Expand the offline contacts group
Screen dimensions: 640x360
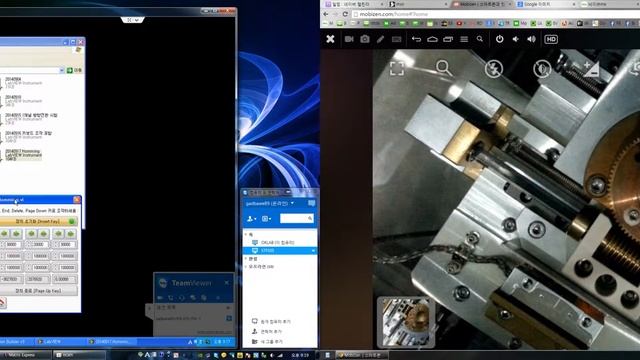pyautogui.click(x=246, y=267)
